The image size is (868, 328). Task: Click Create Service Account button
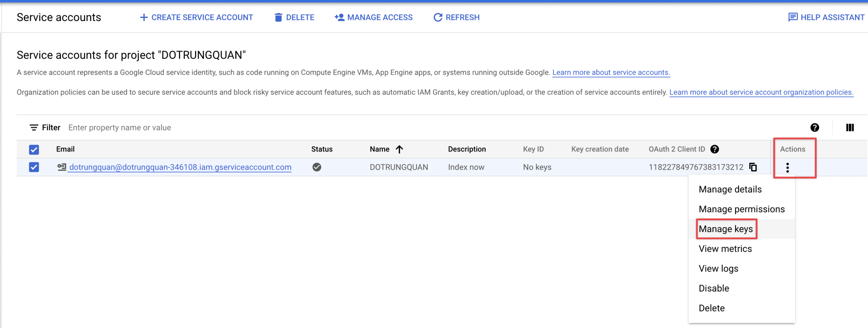(x=197, y=17)
